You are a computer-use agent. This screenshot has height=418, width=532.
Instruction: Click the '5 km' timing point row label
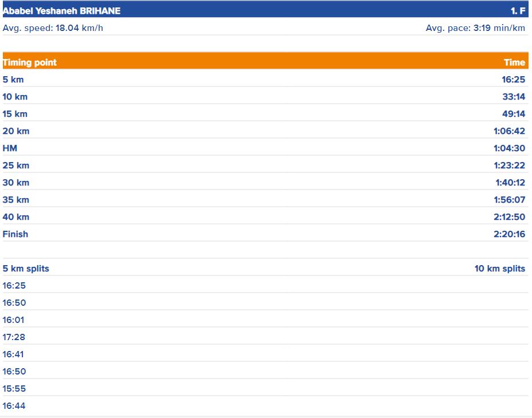(x=13, y=80)
